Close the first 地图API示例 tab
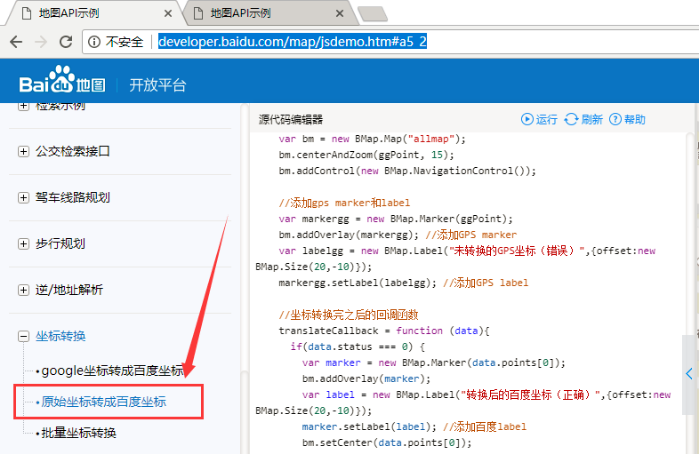The height and width of the screenshot is (455, 699). click(x=167, y=13)
